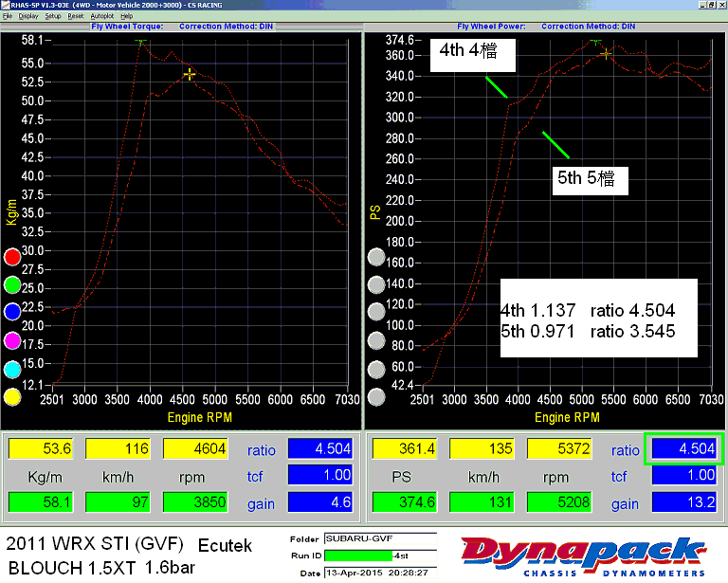Viewport: 728px width, 583px height.
Task: Open the Setup menu
Action: coord(53,16)
